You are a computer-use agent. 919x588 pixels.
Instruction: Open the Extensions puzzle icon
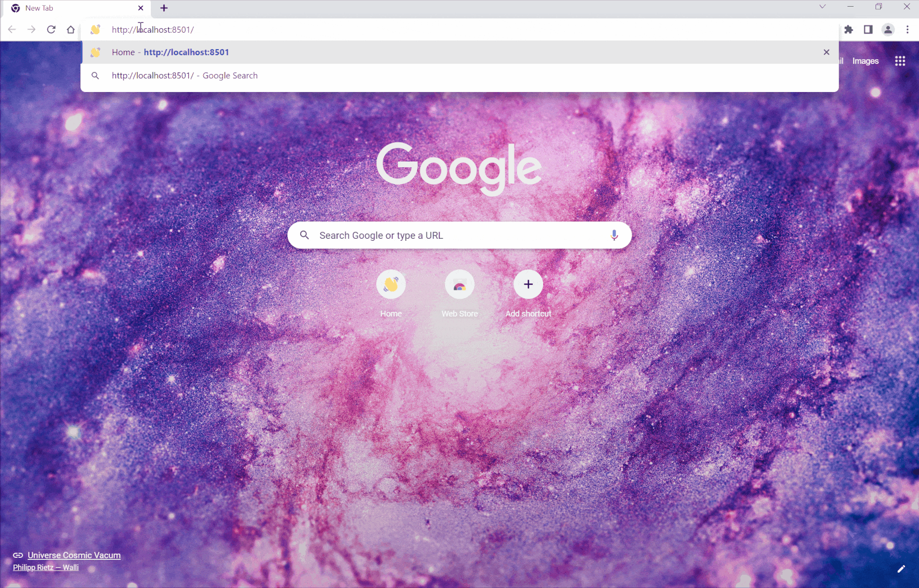849,30
